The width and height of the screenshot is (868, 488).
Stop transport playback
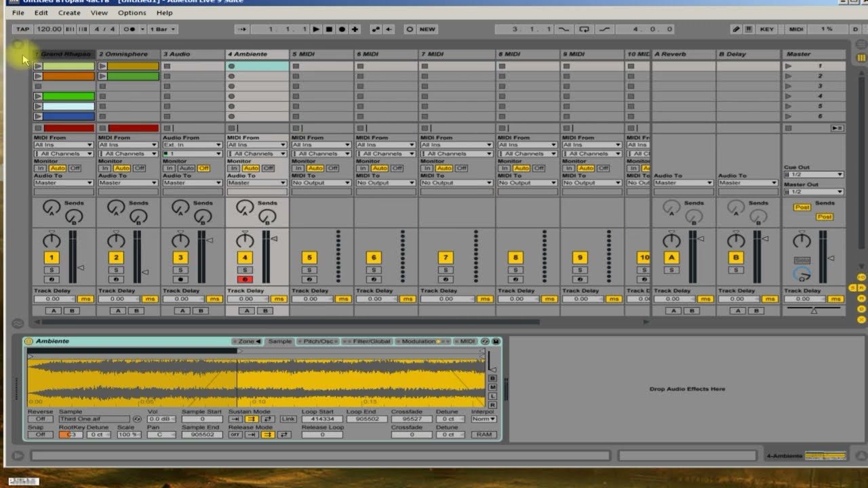[329, 29]
